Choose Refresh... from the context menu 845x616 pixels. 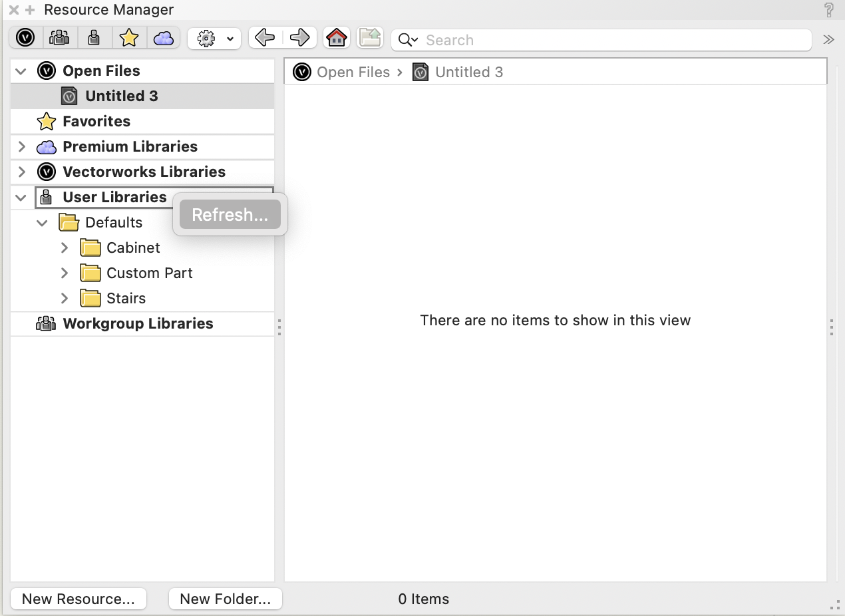click(x=230, y=215)
